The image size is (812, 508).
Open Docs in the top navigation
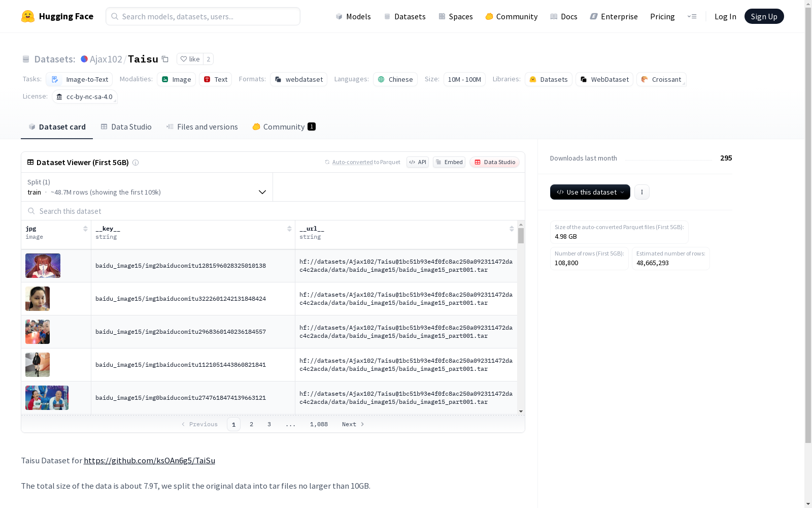click(564, 16)
